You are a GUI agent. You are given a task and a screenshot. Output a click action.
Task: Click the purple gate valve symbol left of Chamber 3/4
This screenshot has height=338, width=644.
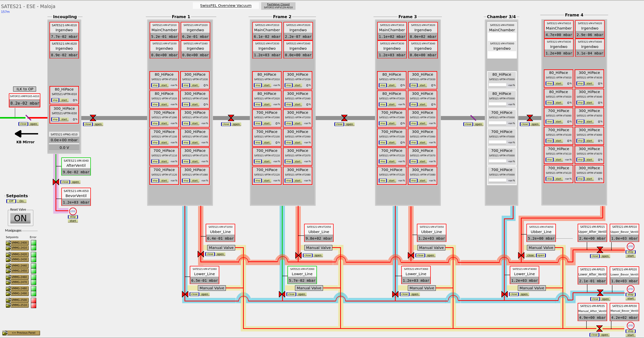point(473,118)
